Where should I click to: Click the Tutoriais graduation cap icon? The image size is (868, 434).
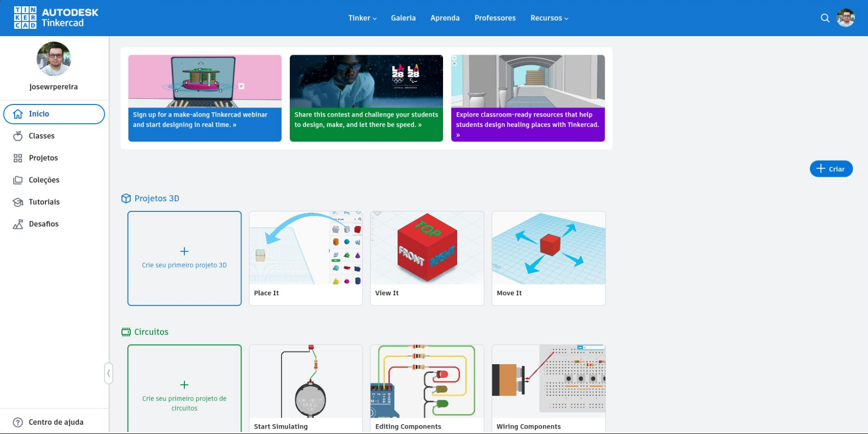click(x=18, y=202)
